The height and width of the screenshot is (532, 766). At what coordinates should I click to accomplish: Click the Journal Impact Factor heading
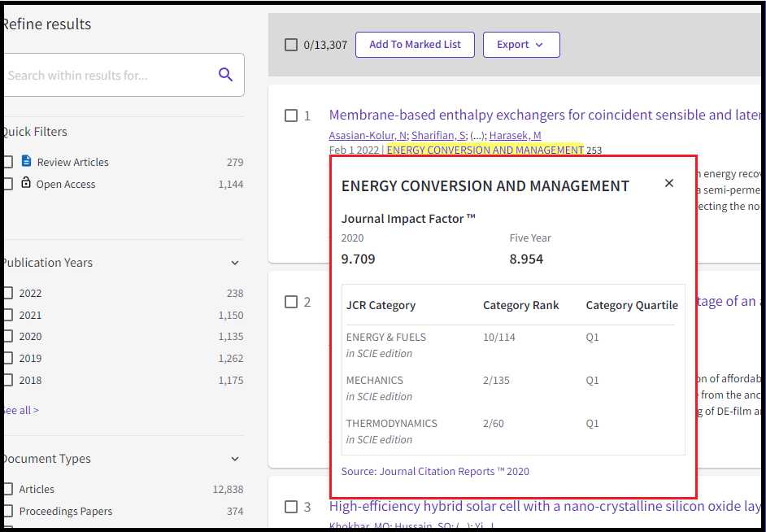408,218
